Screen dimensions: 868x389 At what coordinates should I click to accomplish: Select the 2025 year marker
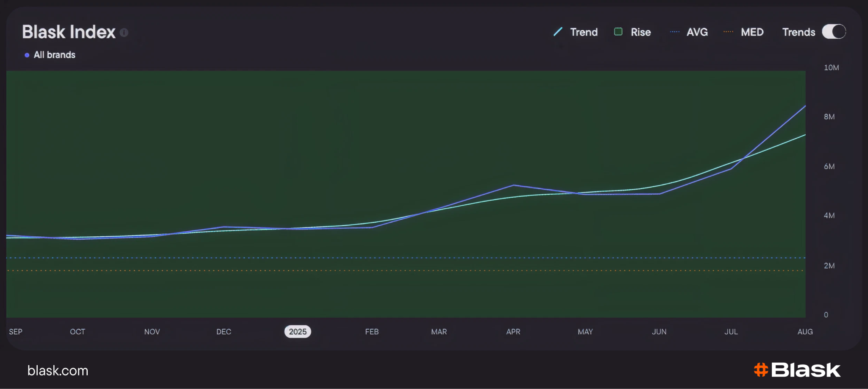298,332
